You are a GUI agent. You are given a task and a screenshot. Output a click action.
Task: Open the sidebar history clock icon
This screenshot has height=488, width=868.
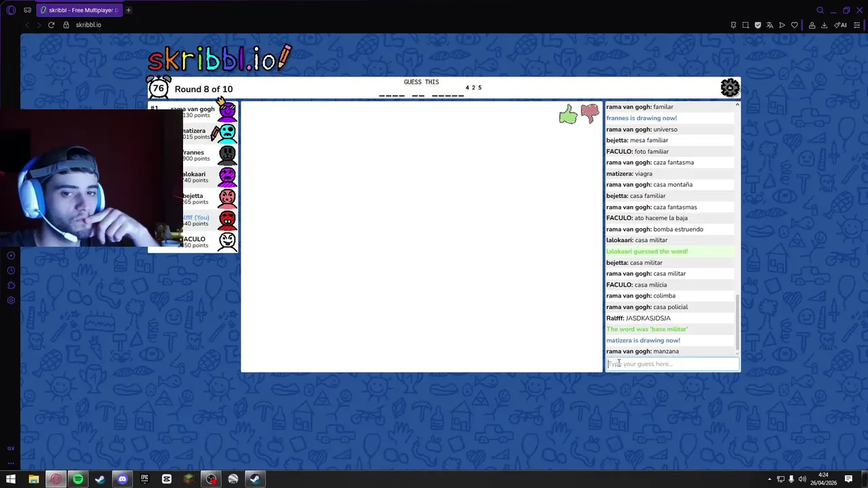[x=11, y=270]
